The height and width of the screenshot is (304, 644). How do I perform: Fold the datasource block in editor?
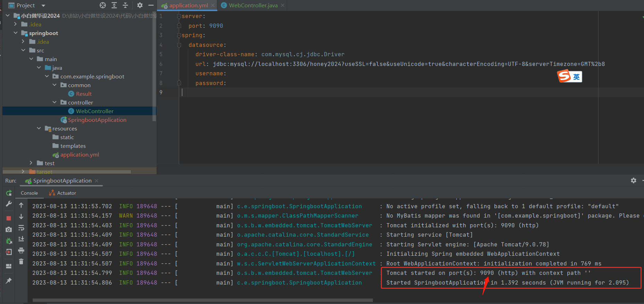pos(179,45)
